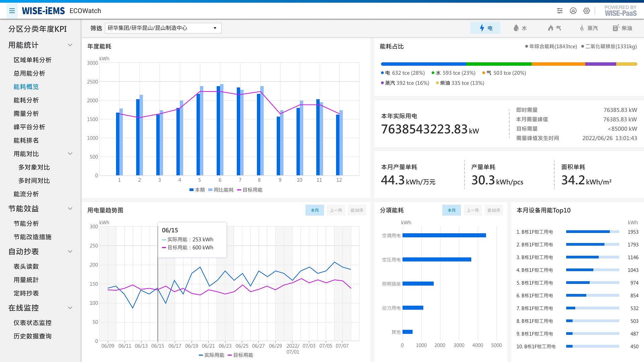
Task: Toggle 电 632 tce legend entry
Action: [x=403, y=73]
